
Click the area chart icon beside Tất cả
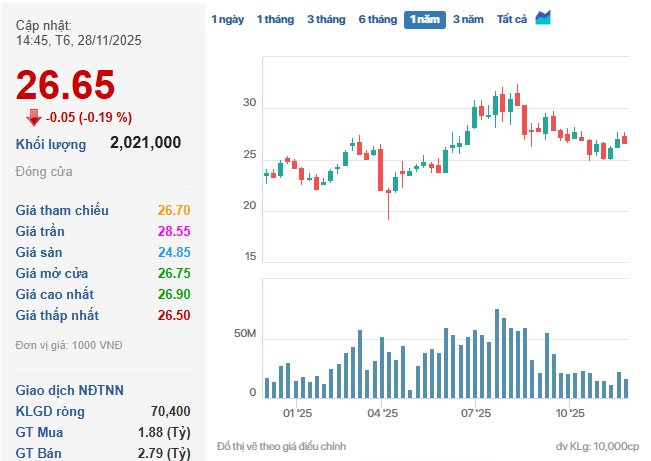point(543,18)
